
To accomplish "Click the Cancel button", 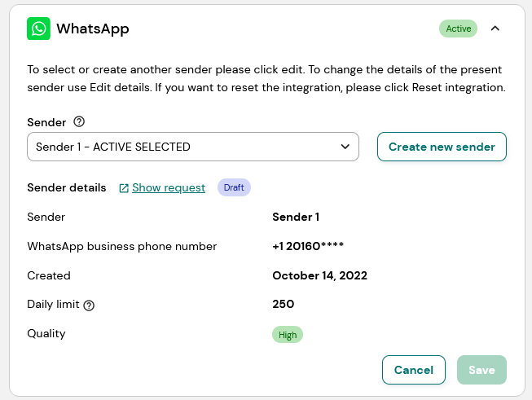I will pyautogui.click(x=414, y=370).
